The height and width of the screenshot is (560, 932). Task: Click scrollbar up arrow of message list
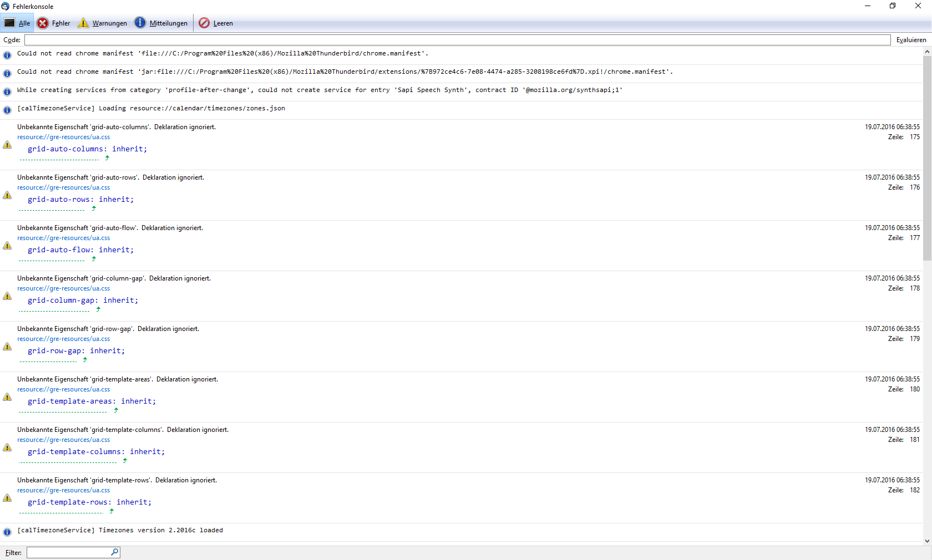(927, 52)
